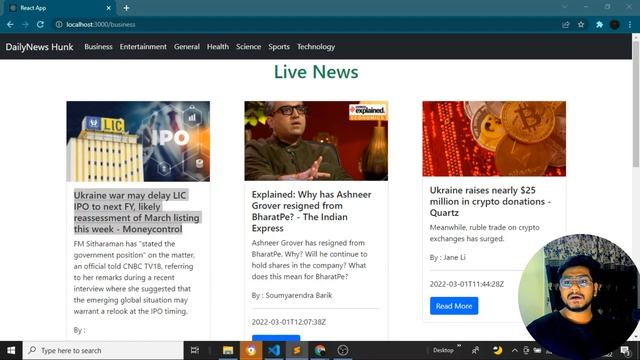Click the ruble trade description text
Screen dimensions: 640x360
pos(484,233)
